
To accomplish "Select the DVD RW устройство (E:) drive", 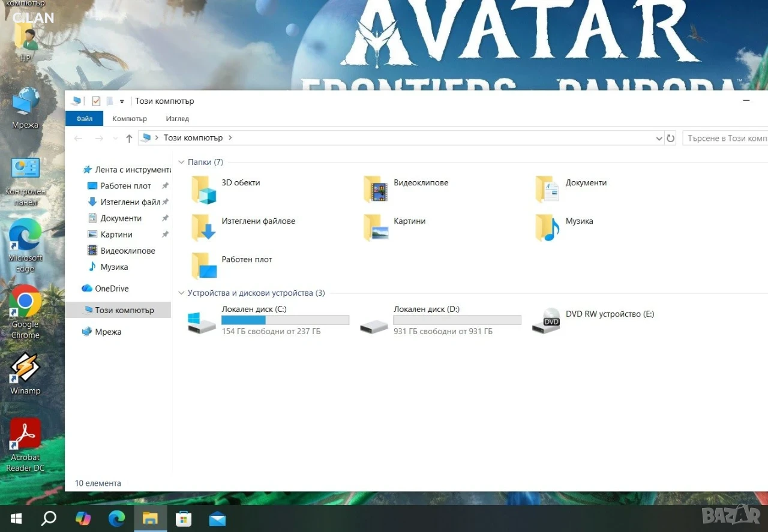I will point(593,321).
